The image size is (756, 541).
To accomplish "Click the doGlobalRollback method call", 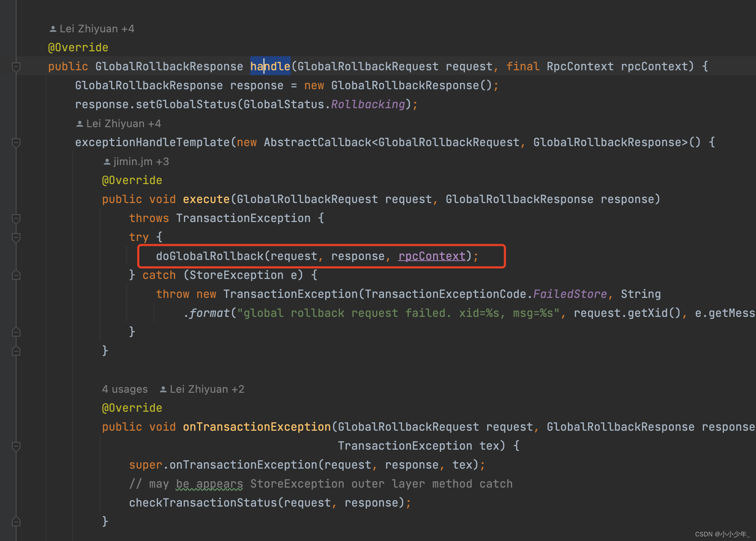I will click(x=210, y=256).
